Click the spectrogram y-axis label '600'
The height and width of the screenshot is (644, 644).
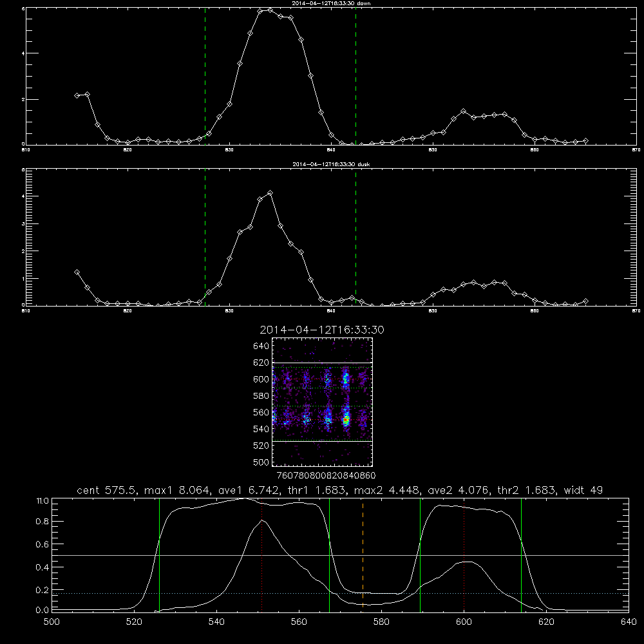[x=261, y=379]
